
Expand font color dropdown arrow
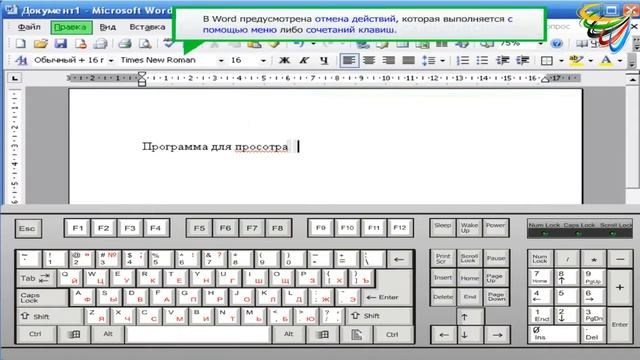pos(620,60)
